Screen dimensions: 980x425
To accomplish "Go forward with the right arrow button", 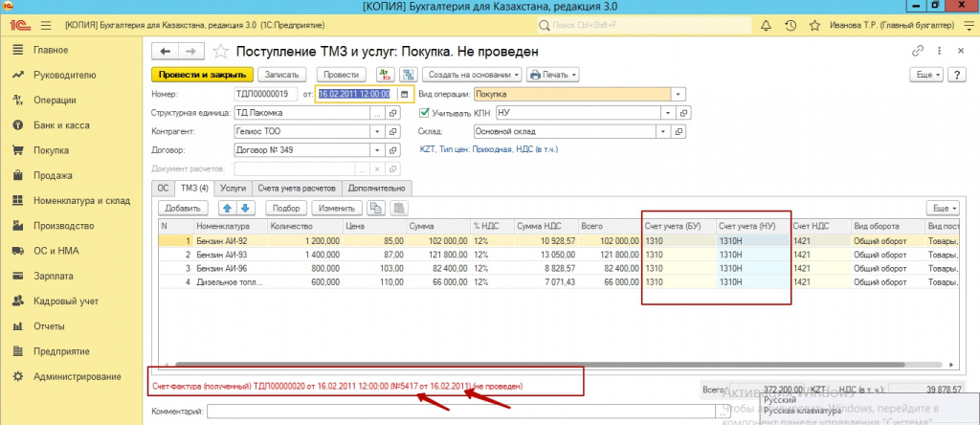I will click(191, 52).
